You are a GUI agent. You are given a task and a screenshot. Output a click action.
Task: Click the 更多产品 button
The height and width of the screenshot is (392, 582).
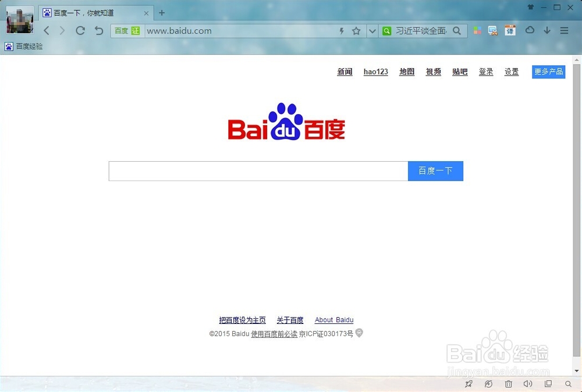[x=549, y=72]
